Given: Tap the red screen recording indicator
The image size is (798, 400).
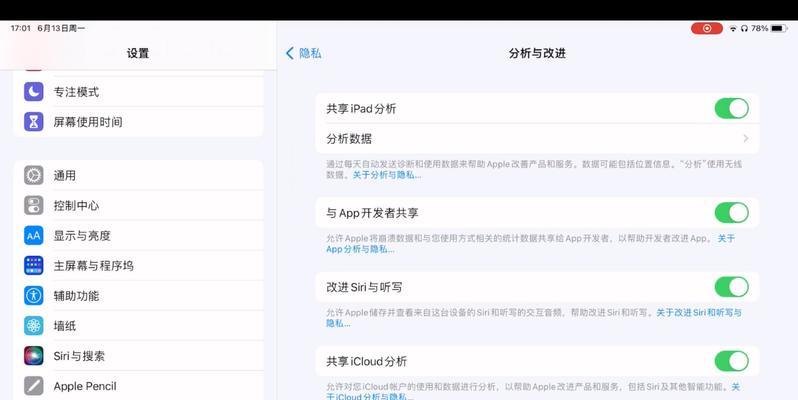Looking at the screenshot, I should [x=706, y=28].
